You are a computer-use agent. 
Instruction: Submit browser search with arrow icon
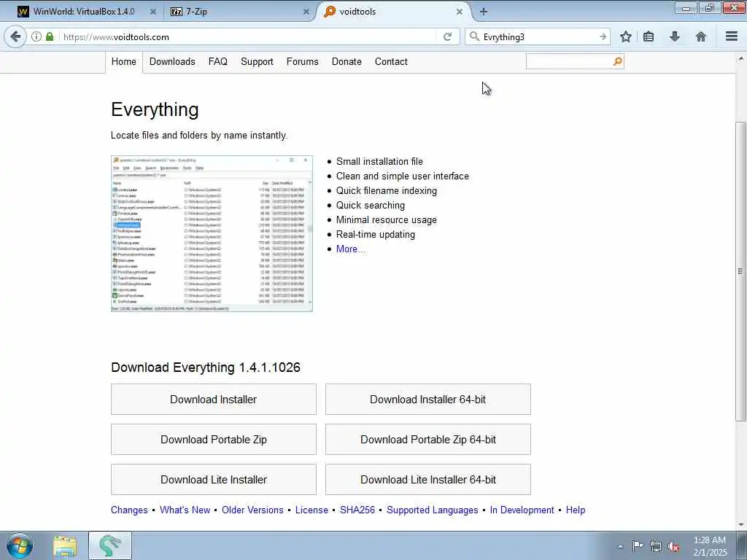(603, 36)
